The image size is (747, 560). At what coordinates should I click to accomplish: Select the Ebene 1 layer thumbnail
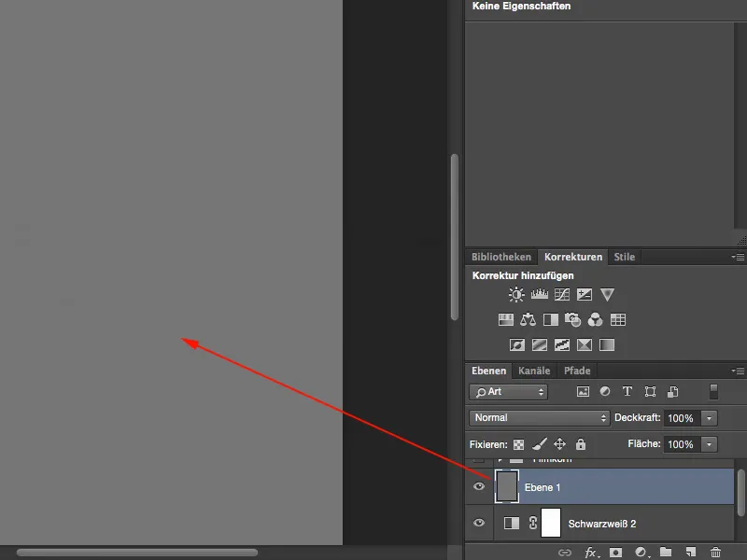coord(506,486)
